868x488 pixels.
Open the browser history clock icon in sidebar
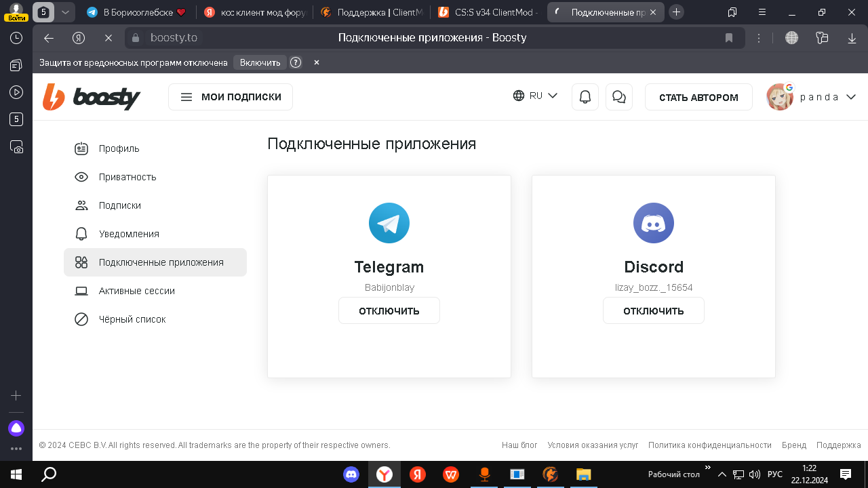coord(16,39)
